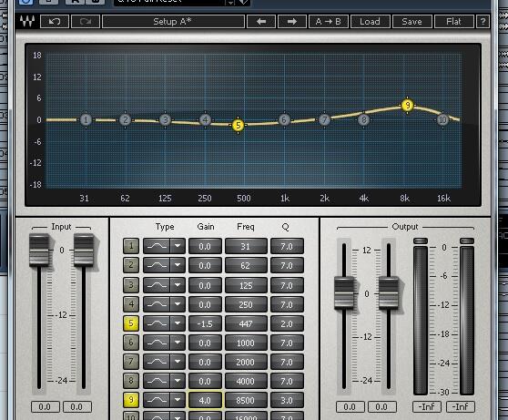
Task: Toggle band 8 on/off button
Action: coord(131,381)
